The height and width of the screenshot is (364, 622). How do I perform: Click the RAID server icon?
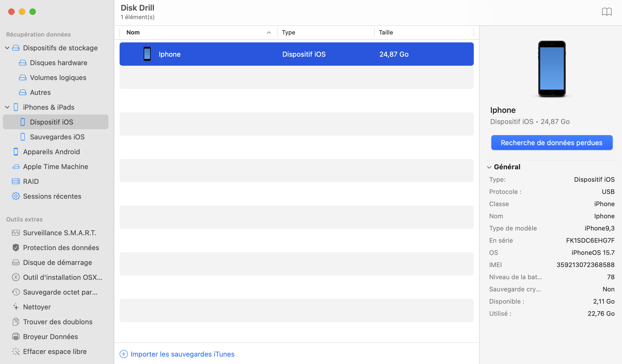pyautogui.click(x=16, y=181)
